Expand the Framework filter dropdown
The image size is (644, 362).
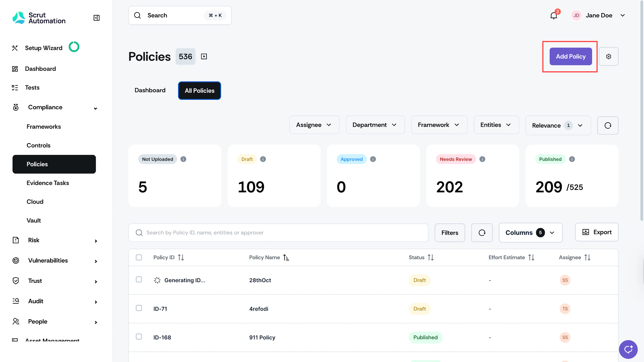click(x=439, y=125)
